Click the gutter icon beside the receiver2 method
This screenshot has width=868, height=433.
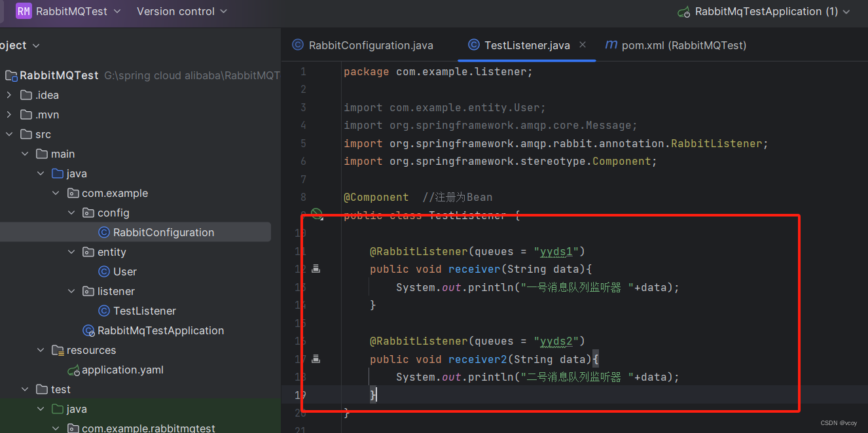[316, 358]
